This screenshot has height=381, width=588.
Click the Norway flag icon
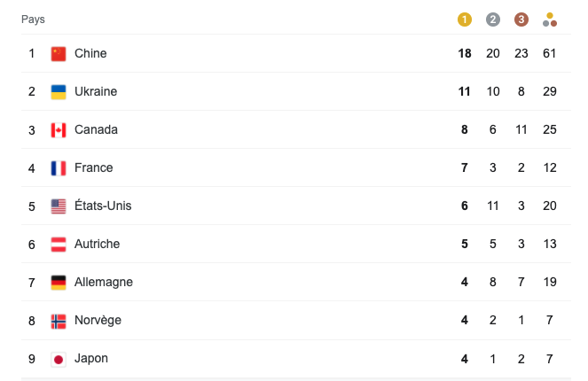(59, 321)
